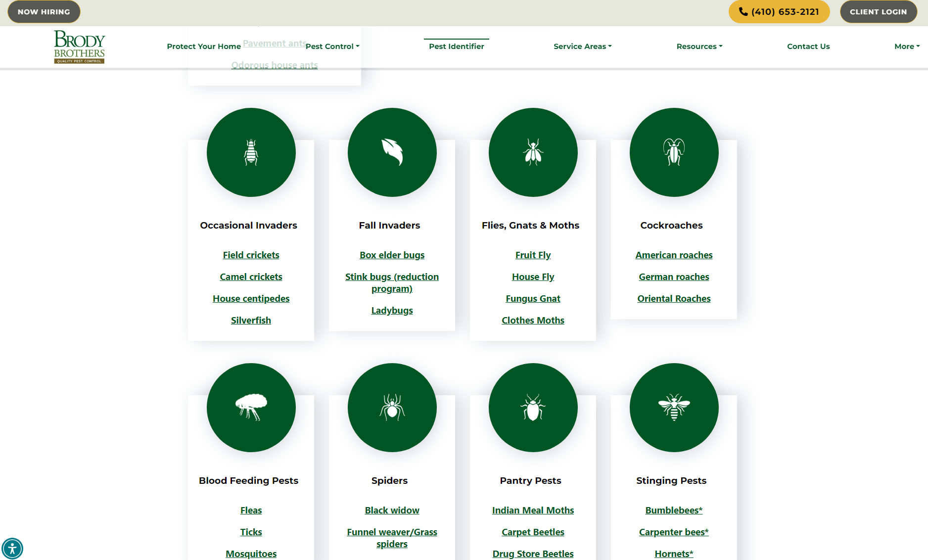The height and width of the screenshot is (560, 928).
Task: Click the Brody Brothers logo
Action: tap(79, 47)
